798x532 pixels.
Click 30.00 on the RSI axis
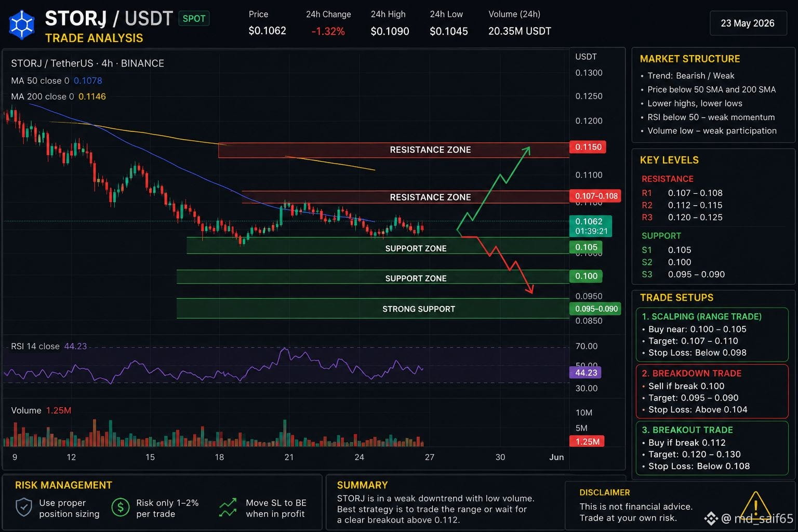point(587,388)
